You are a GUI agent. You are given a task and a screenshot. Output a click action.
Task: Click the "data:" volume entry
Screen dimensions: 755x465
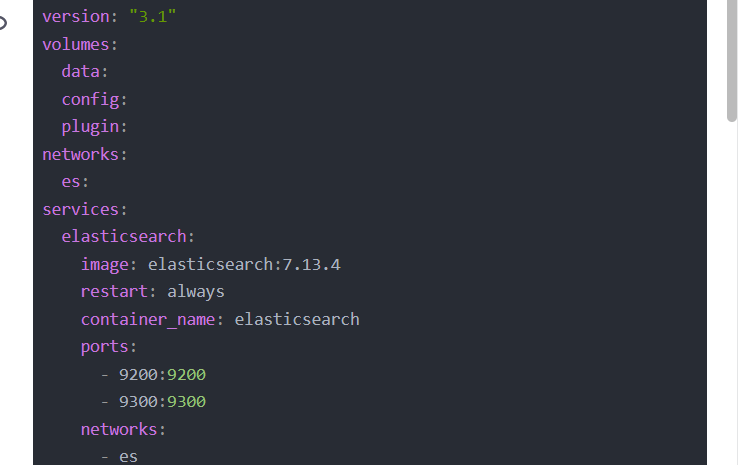(85, 72)
